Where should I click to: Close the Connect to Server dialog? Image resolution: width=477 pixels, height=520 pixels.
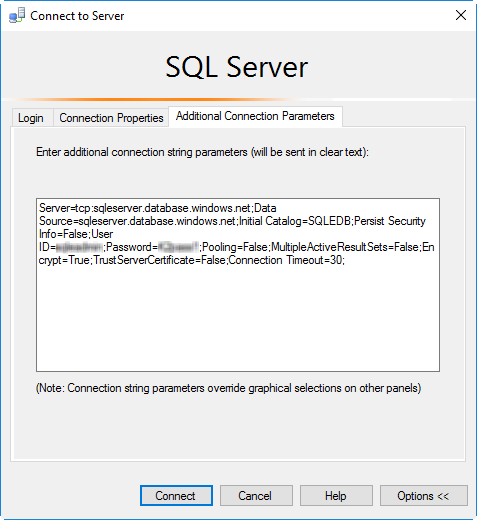pyautogui.click(x=461, y=15)
